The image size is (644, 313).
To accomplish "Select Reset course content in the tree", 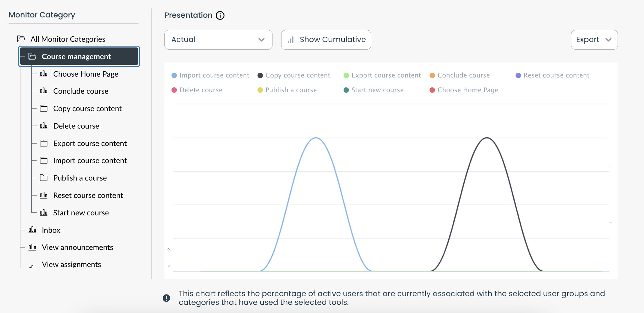I will point(88,195).
